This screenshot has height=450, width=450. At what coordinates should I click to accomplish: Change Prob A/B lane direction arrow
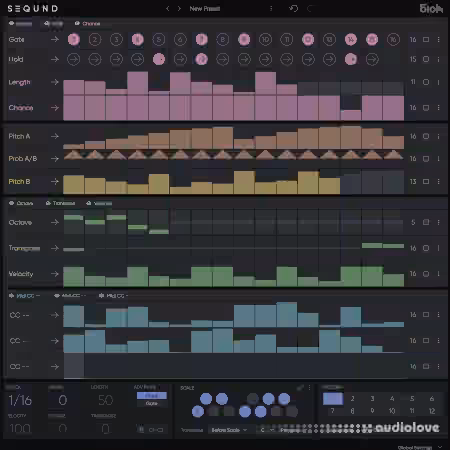click(x=55, y=159)
